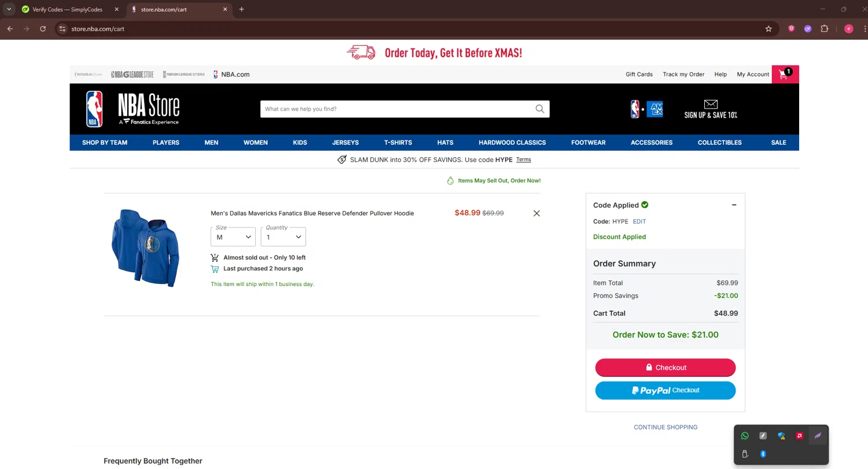Open the Chrome profile avatar
Image resolution: width=868 pixels, height=469 pixels.
(x=849, y=29)
